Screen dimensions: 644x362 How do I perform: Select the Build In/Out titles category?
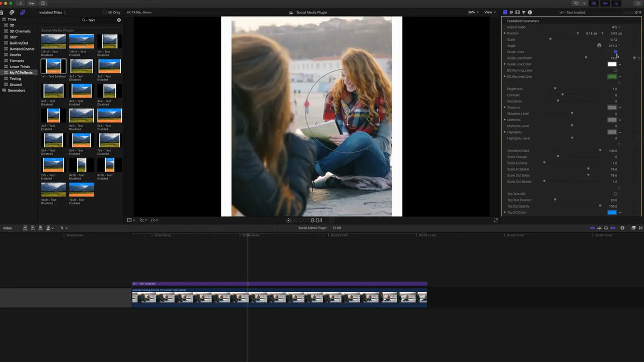[x=19, y=43]
